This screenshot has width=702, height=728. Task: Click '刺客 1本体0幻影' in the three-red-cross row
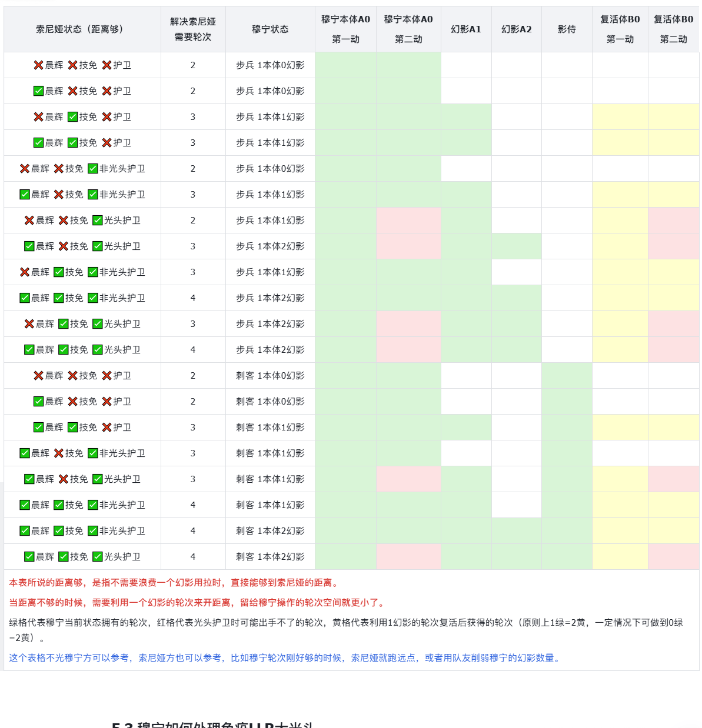pyautogui.click(x=270, y=376)
